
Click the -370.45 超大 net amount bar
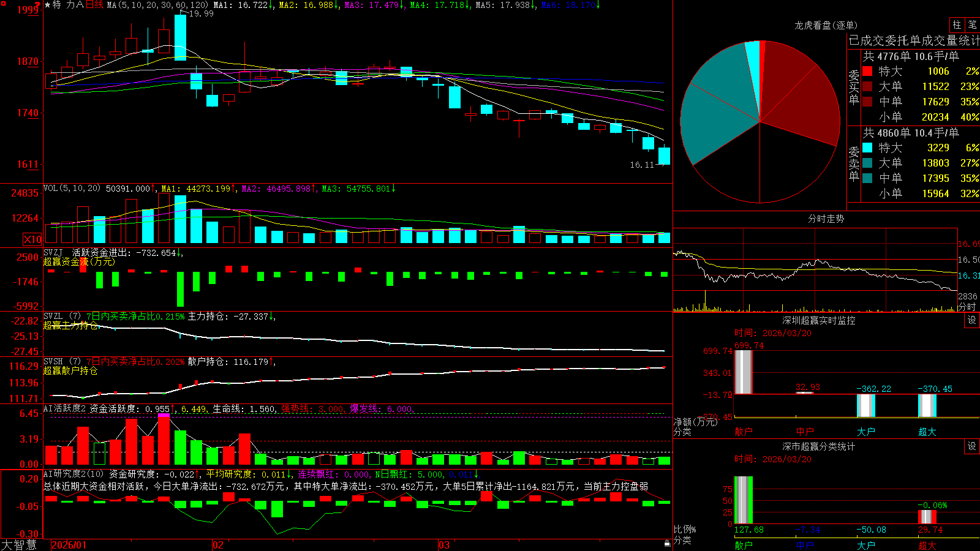pos(927,406)
